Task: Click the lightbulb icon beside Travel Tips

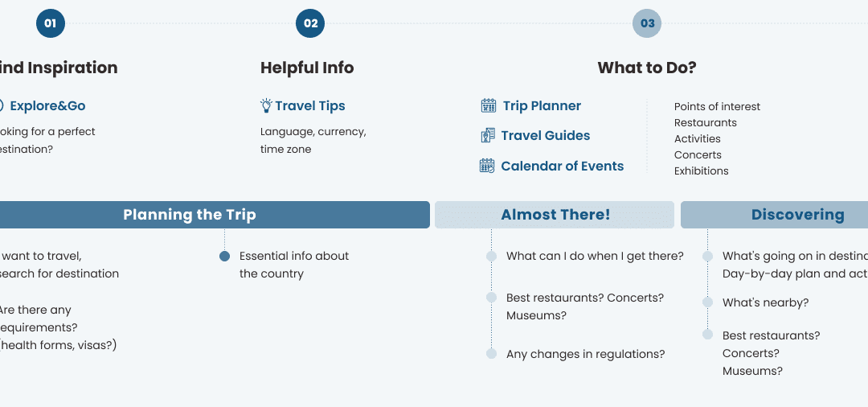Action: [x=266, y=105]
